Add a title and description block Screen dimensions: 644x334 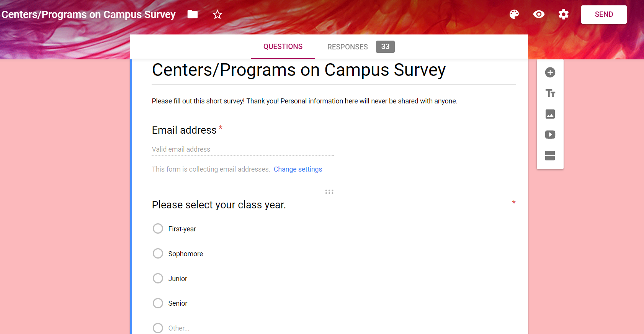point(550,93)
